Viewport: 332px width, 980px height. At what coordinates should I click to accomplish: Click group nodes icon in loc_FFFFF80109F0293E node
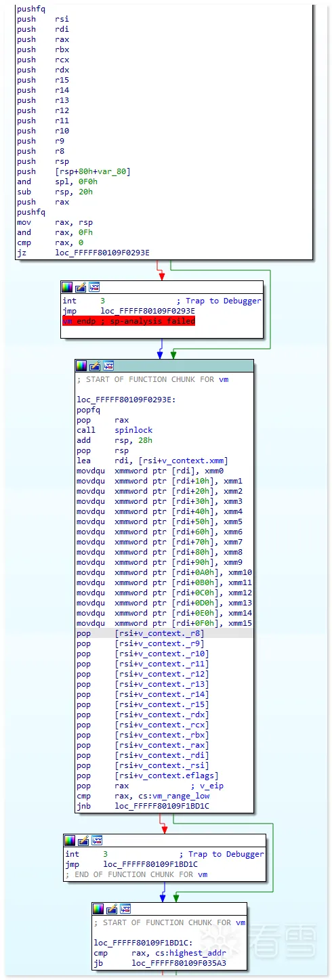coord(108,366)
